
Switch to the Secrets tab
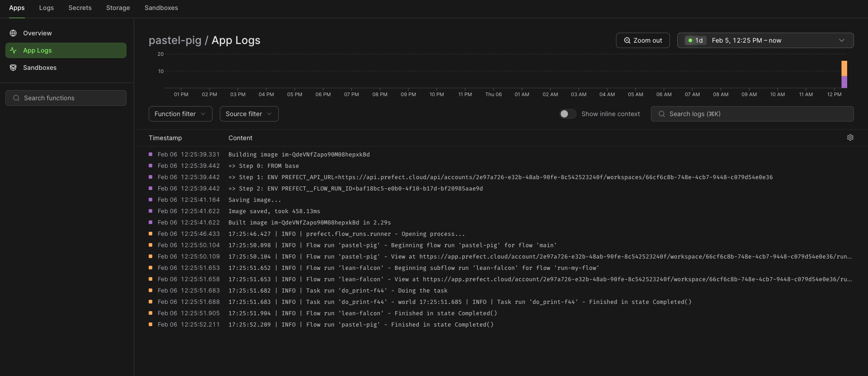[80, 8]
